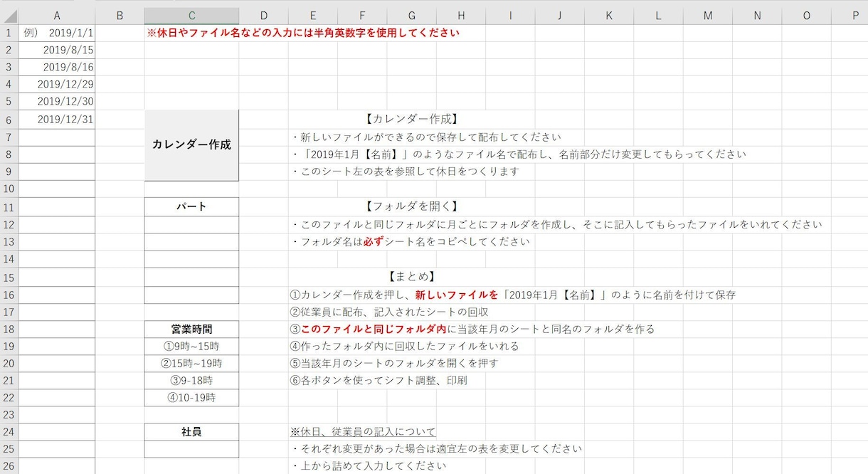Click the line about saving new file
868x474 pixels.
[x=426, y=137]
